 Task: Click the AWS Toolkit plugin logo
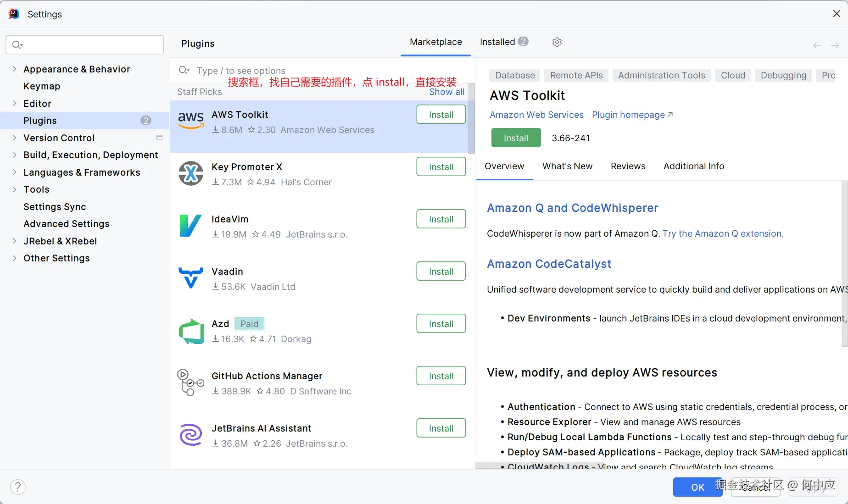coord(191,121)
